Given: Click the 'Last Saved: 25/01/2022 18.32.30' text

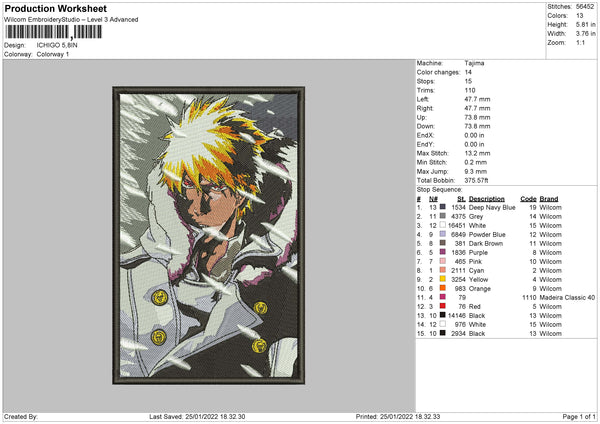Looking at the screenshot, I should [x=197, y=417].
